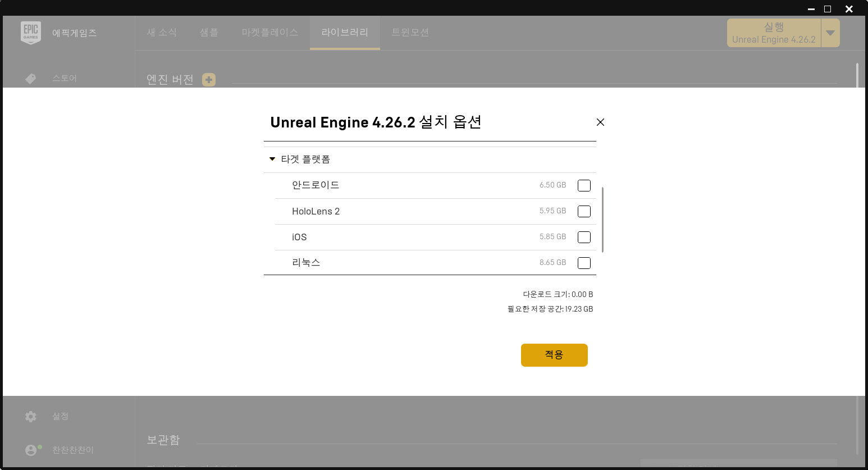Open the settings gear icon in sidebar
The image size is (868, 470).
pyautogui.click(x=31, y=416)
